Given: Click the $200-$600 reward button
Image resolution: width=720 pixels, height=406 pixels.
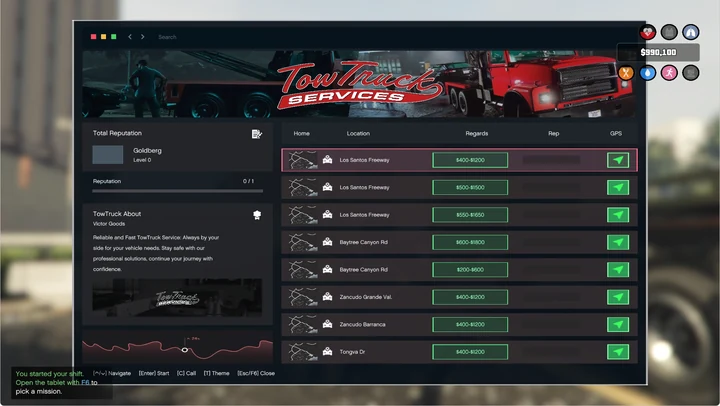Looking at the screenshot, I should (x=470, y=270).
